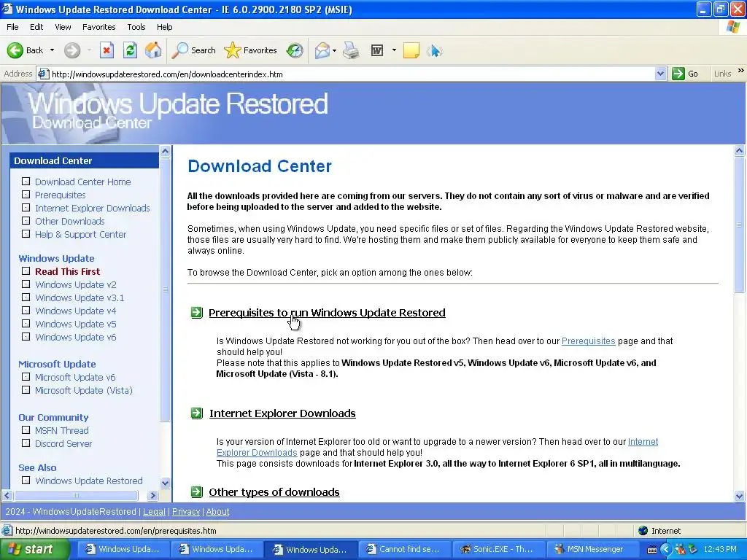
Task: Click box bullet beside Discord Server
Action: pos(26,443)
